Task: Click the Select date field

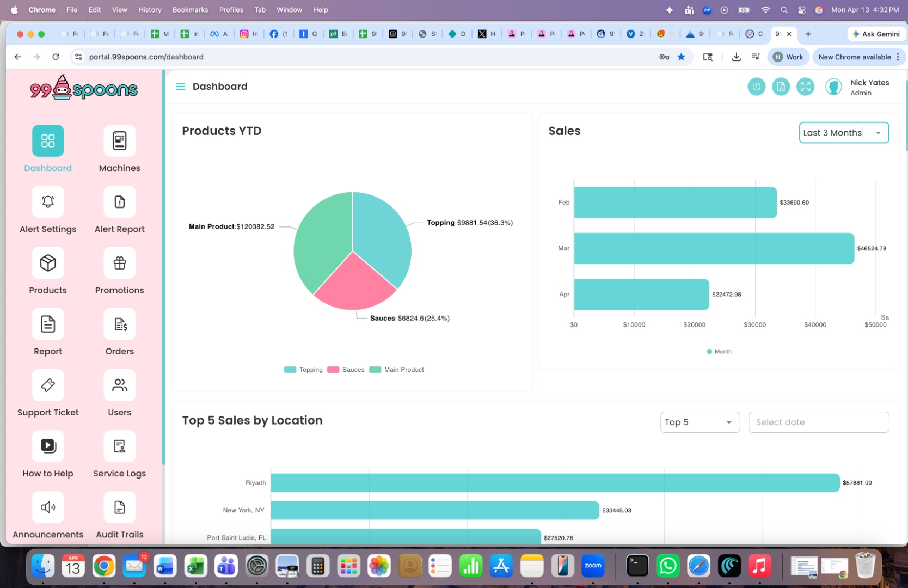Action: pos(818,422)
